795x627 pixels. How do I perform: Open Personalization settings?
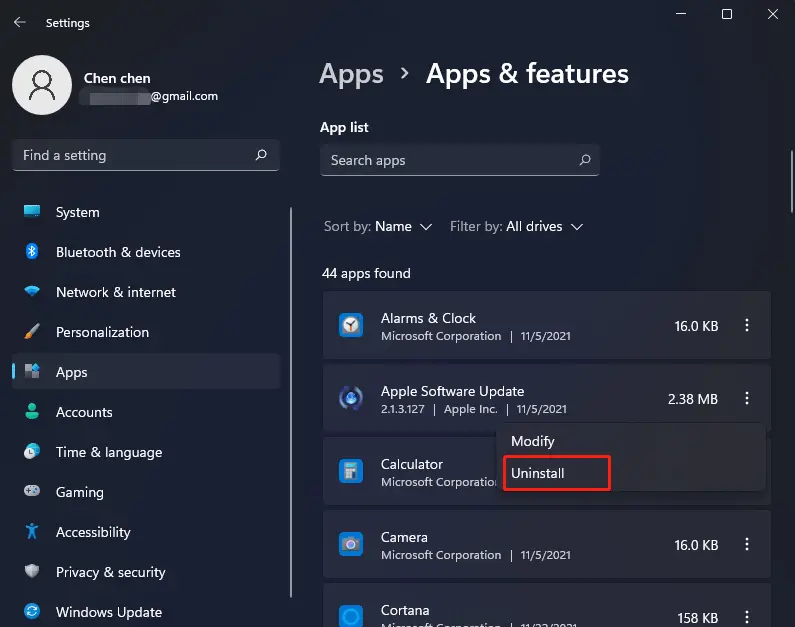coord(146,332)
